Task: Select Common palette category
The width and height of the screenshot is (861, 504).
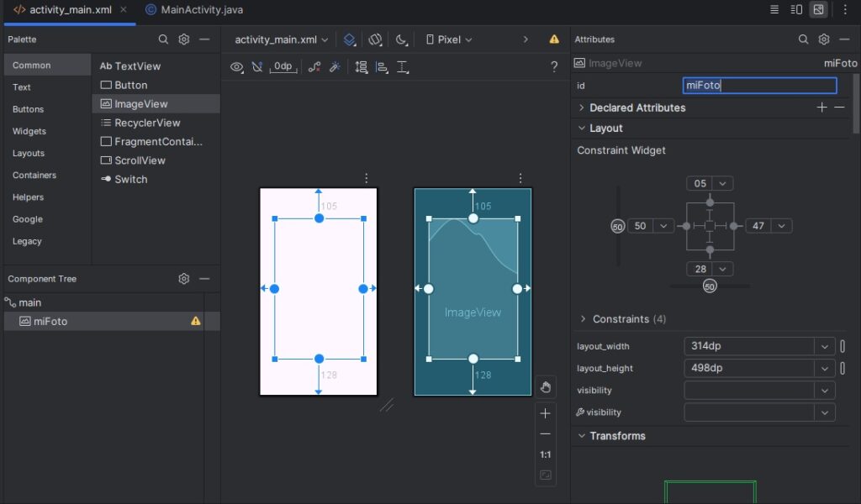Action: (47, 65)
